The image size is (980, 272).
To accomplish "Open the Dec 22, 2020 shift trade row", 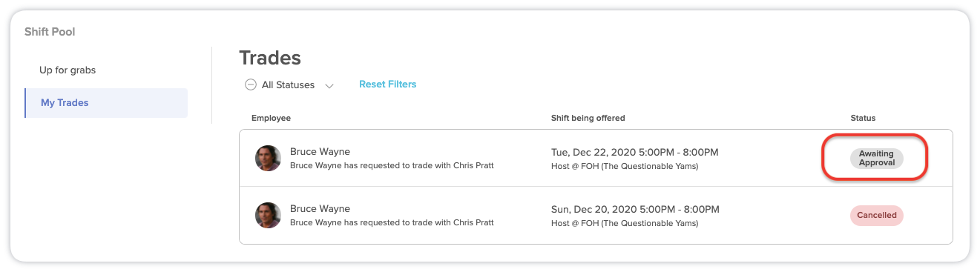I will [596, 158].
